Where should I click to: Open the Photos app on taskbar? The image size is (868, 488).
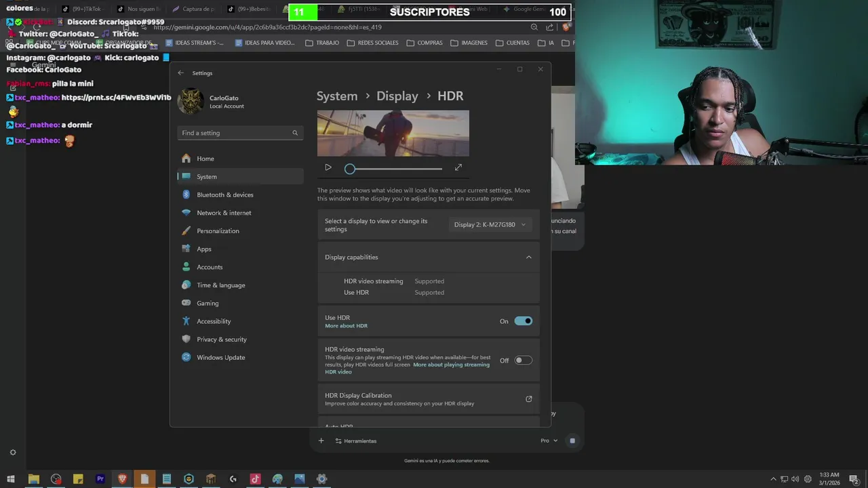click(x=300, y=479)
